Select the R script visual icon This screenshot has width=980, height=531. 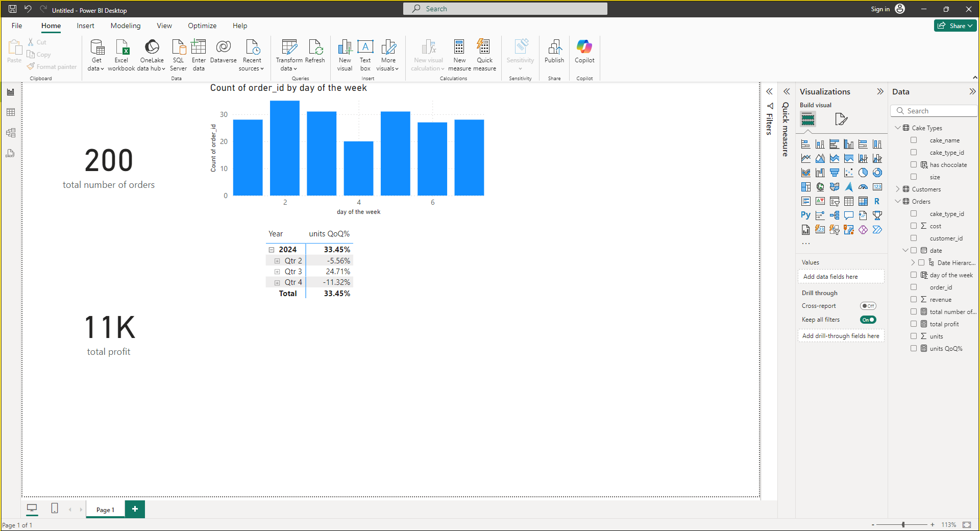click(877, 201)
